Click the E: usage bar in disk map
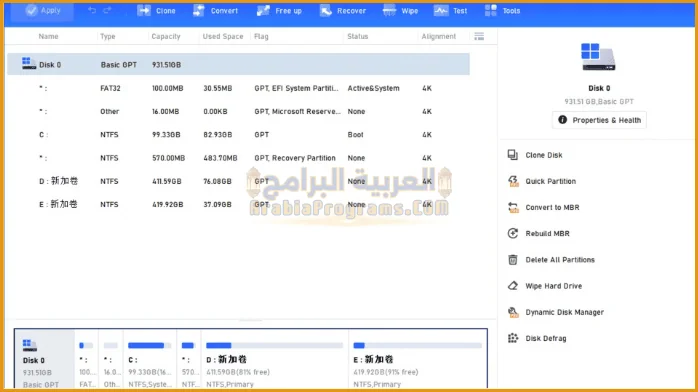 (x=418, y=345)
